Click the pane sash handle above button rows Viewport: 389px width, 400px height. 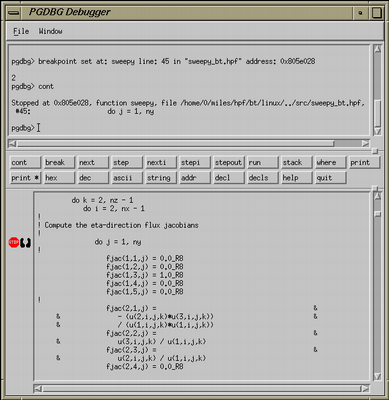point(375,151)
